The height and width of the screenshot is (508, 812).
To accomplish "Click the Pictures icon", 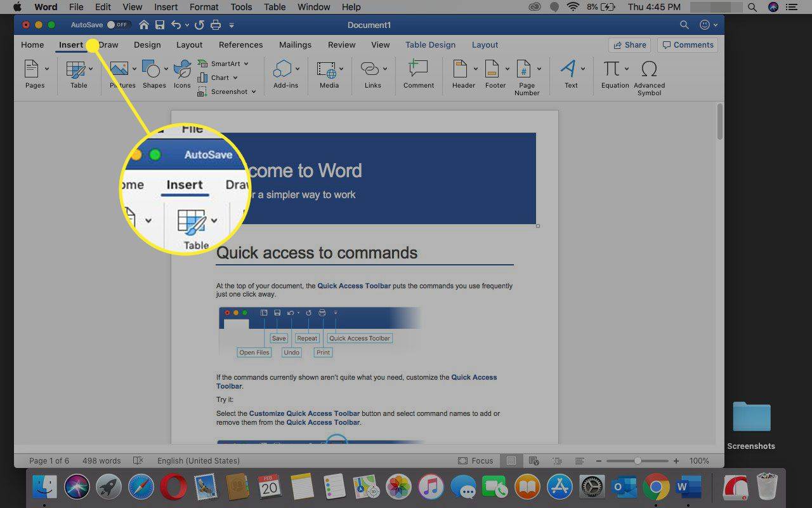I will click(x=119, y=69).
